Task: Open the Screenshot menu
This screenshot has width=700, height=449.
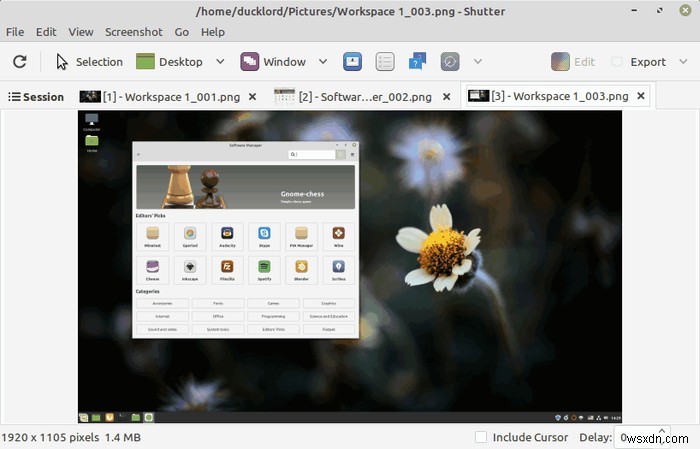Action: pos(134,32)
